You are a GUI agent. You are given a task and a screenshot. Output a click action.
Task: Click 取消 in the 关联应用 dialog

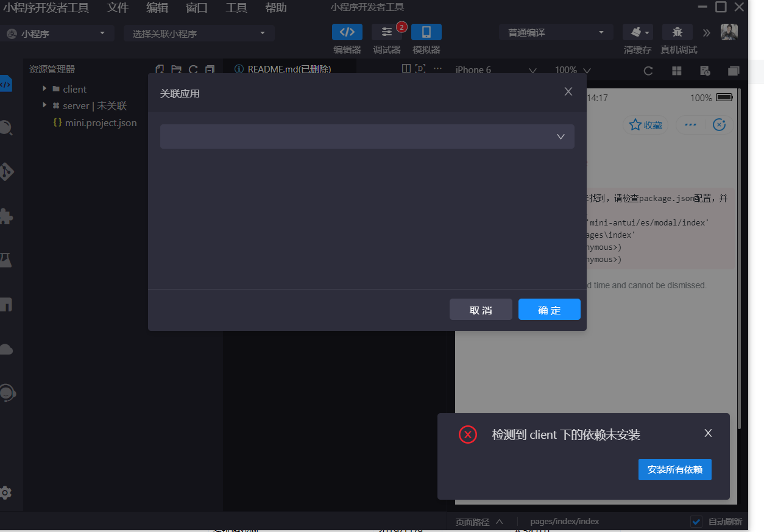[481, 310]
